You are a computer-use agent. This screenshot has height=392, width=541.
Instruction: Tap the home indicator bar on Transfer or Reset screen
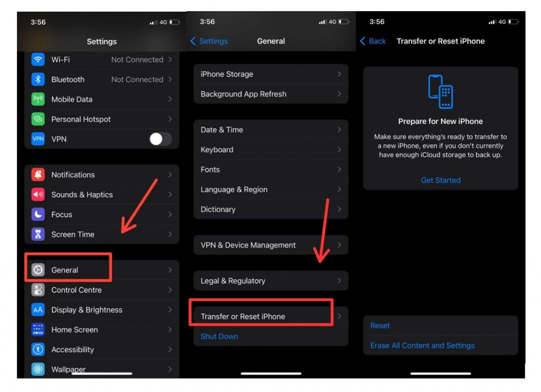pyautogui.click(x=441, y=374)
